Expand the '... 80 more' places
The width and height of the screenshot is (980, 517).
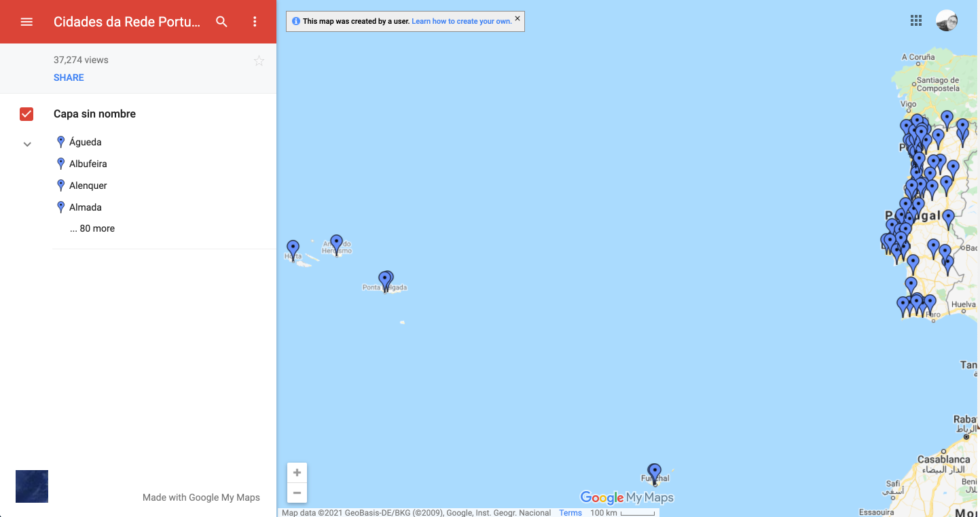click(x=92, y=229)
